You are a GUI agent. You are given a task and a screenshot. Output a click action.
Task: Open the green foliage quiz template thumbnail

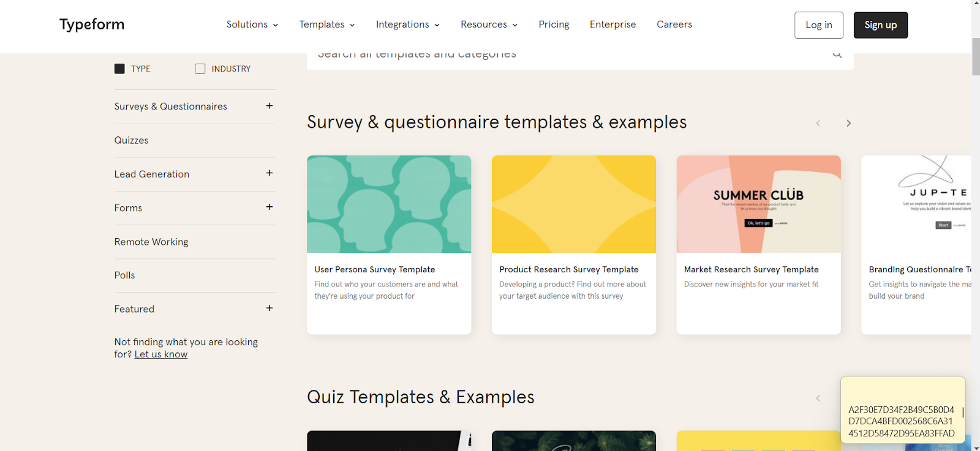coord(574,441)
